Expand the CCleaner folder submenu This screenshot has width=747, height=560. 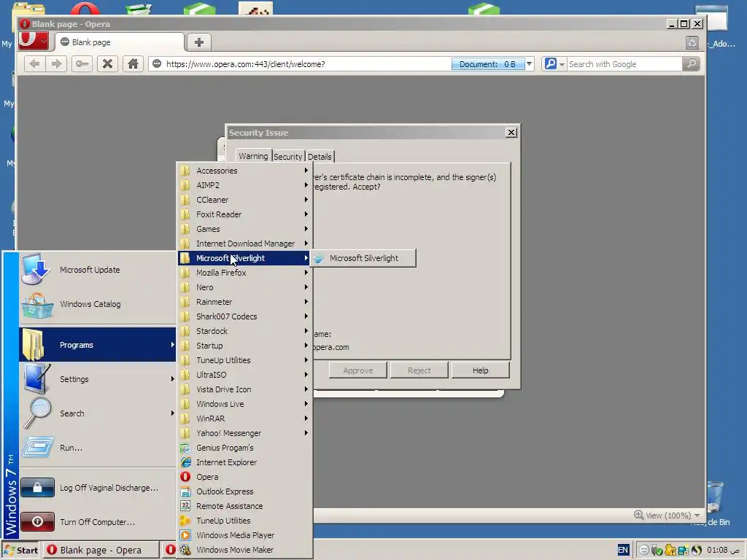coord(245,200)
